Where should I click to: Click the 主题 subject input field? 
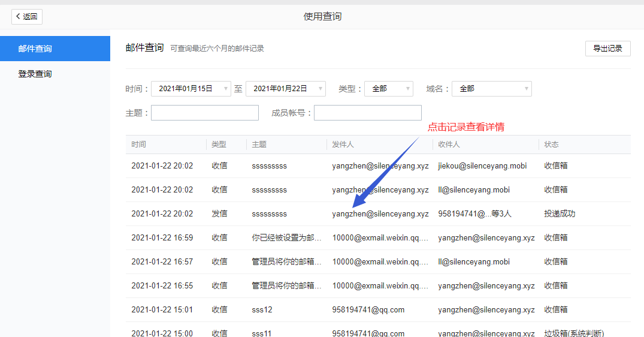(x=204, y=113)
